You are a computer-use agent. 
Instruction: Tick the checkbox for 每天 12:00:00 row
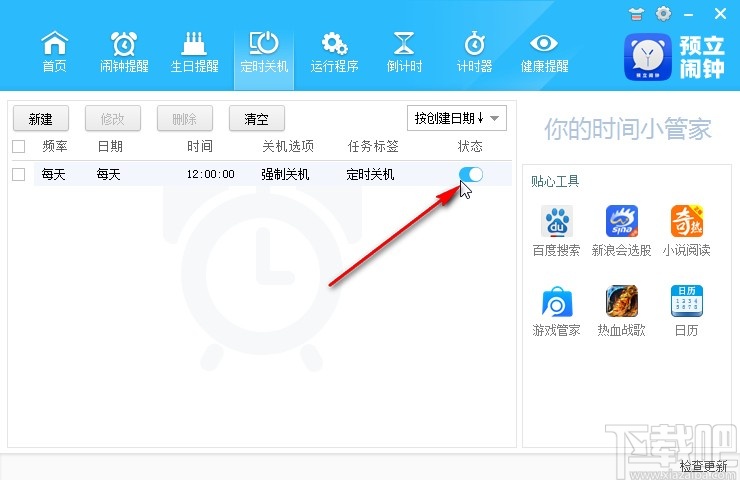[x=18, y=174]
